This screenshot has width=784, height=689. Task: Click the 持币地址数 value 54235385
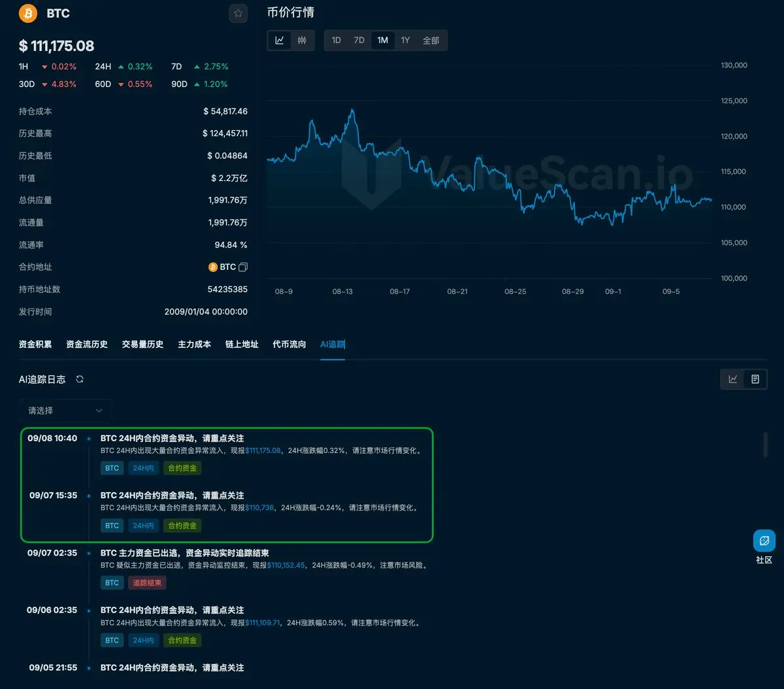click(x=227, y=289)
